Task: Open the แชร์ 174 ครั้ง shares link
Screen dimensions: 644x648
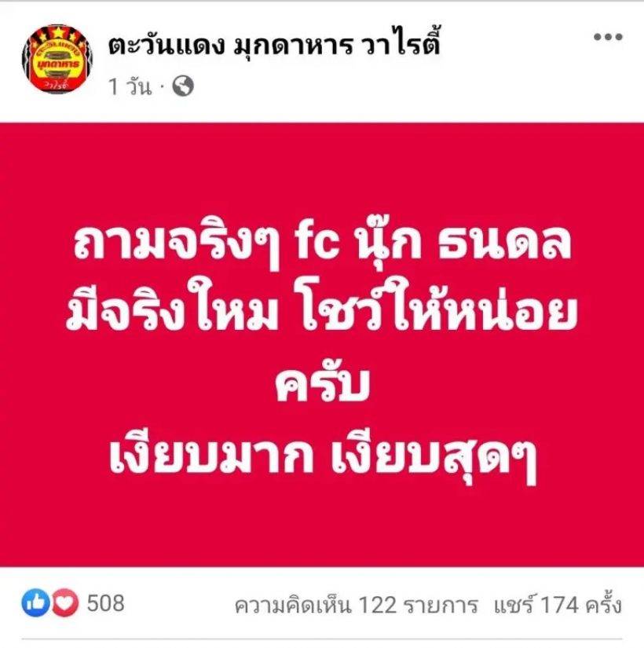Action: coord(558,605)
